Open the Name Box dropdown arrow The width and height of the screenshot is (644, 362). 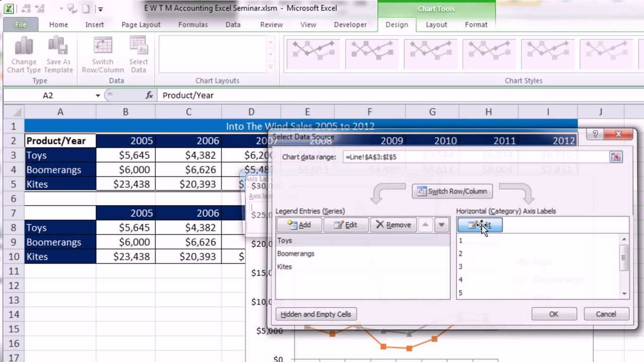tap(98, 95)
